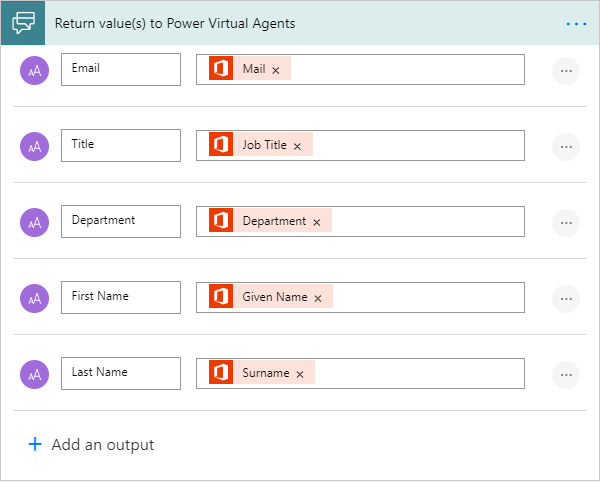Remove the Mail token with its x
Image resolution: width=600 pixels, height=483 pixels.
276,70
